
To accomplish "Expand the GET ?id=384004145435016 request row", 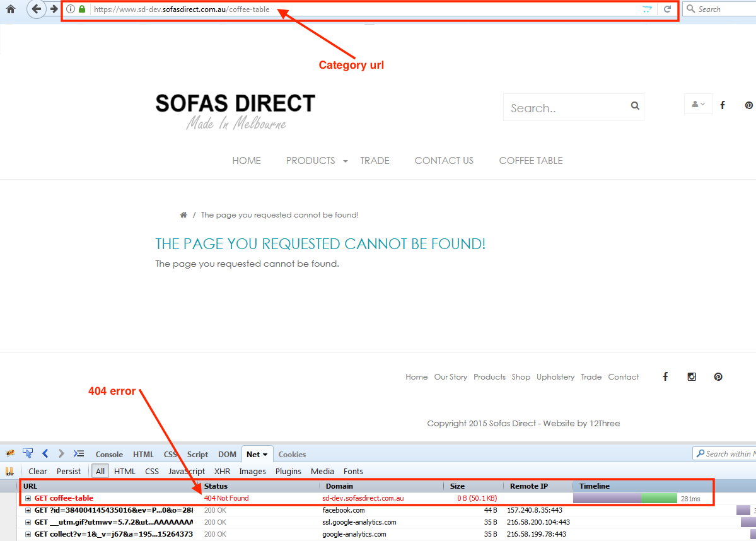I will pos(28,511).
